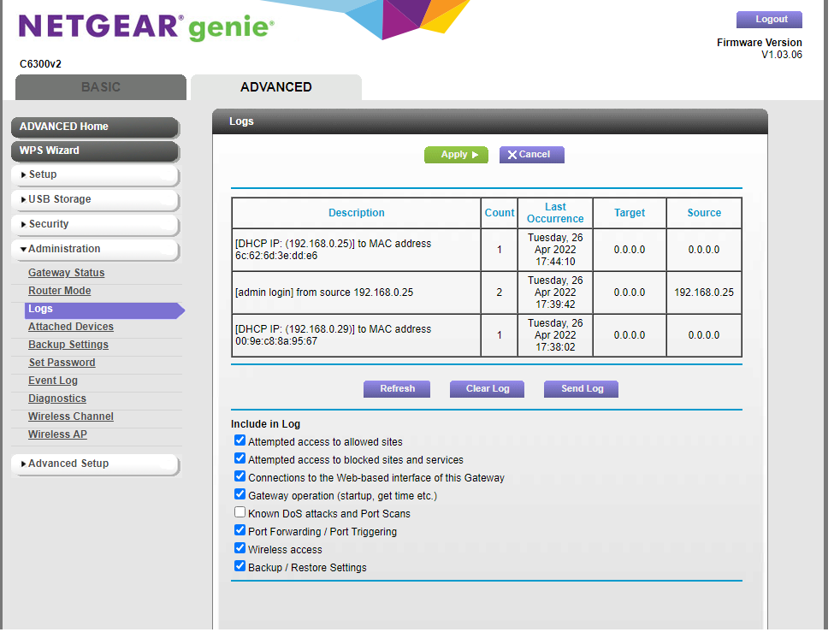Click the Logout button

click(768, 19)
